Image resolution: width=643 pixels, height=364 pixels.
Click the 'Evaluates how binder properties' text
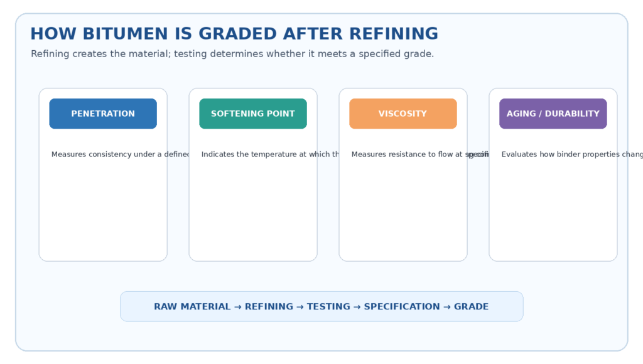click(x=572, y=154)
